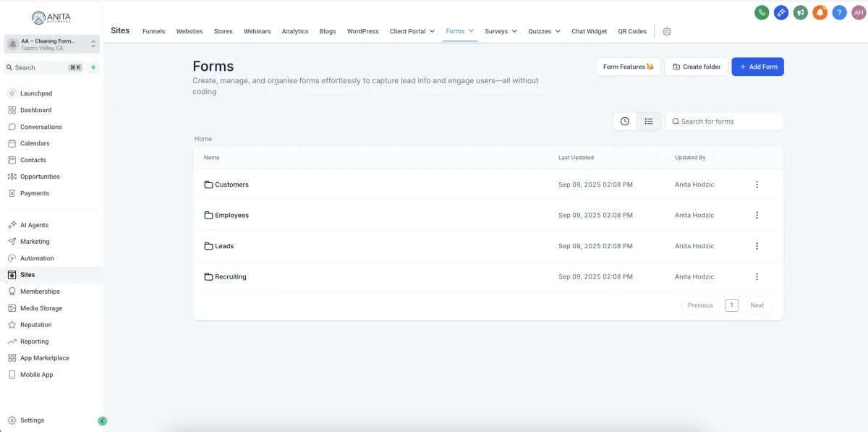Click the Add Form button
This screenshot has width=868, height=432.
[757, 67]
